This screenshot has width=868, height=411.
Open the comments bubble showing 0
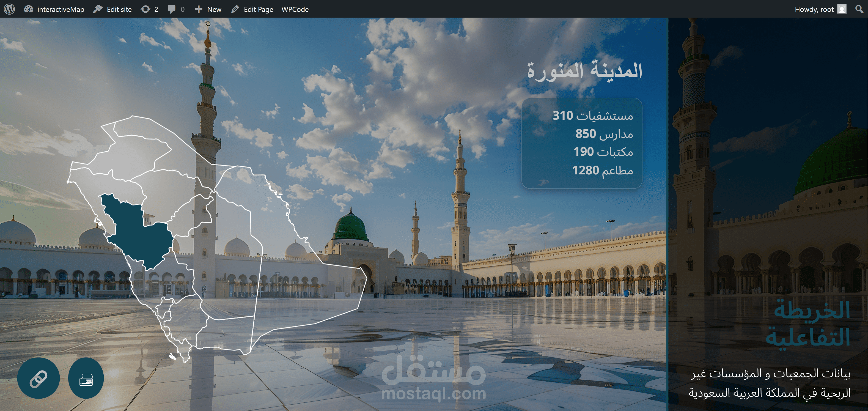[176, 9]
